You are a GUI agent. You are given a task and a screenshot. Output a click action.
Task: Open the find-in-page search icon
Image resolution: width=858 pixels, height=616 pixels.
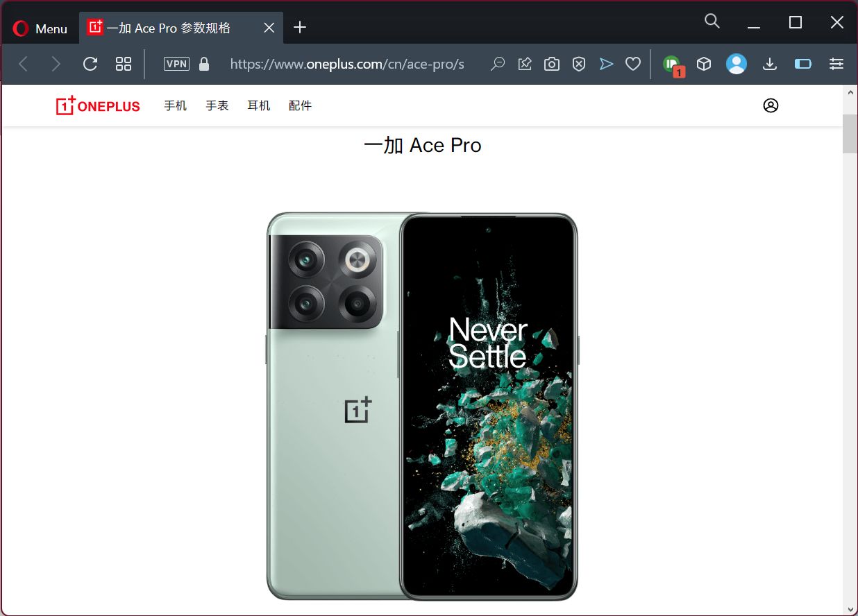tap(497, 64)
